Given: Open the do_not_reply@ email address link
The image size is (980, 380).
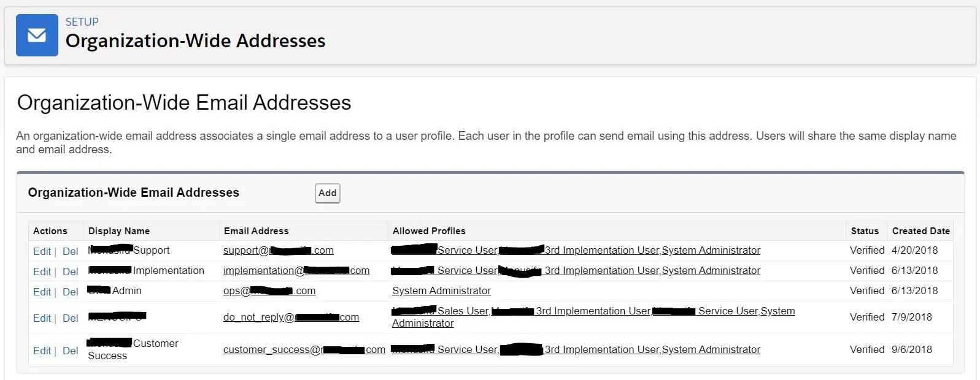Looking at the screenshot, I should click(x=291, y=317).
